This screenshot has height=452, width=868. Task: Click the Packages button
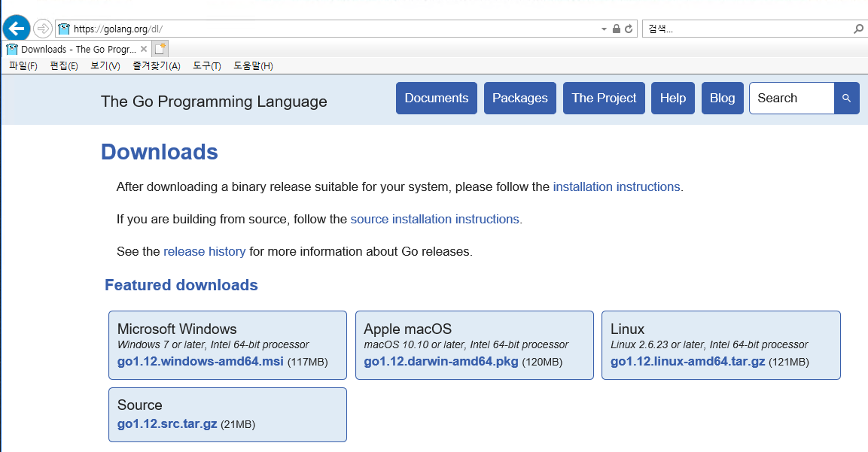click(x=520, y=99)
